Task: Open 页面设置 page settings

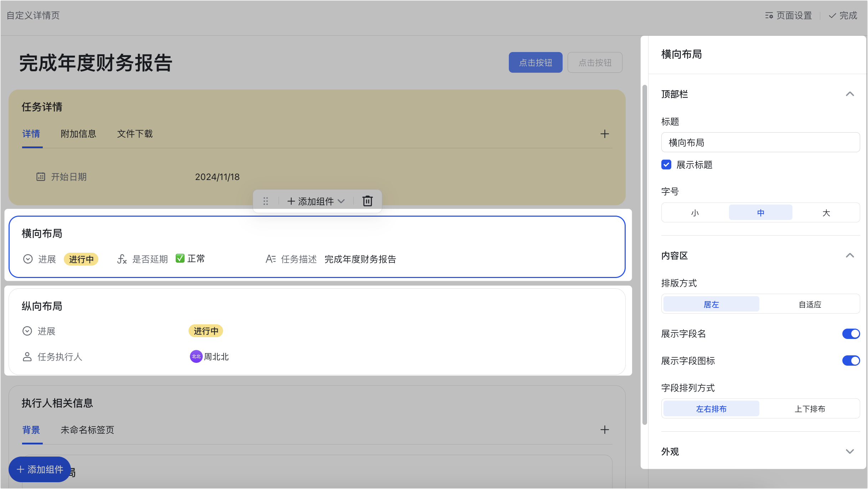Action: click(x=788, y=16)
